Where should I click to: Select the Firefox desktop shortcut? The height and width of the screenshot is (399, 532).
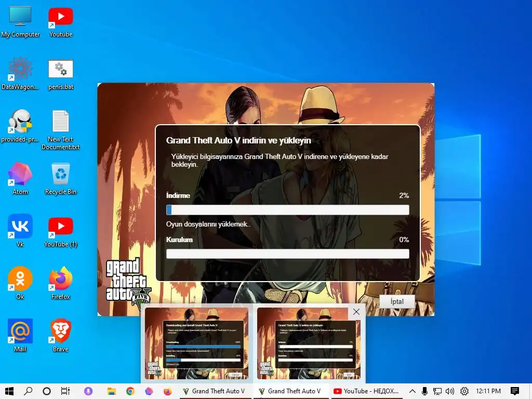(60, 283)
